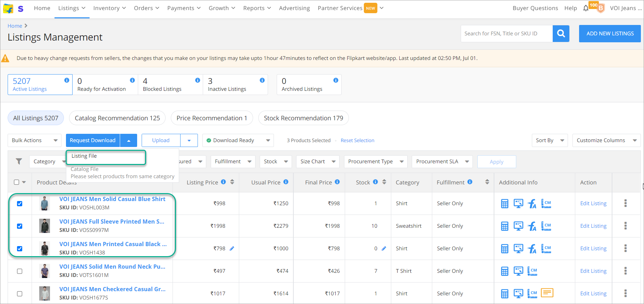
Task: Switch to Catalog Recommendation 125 tab
Action: tap(117, 118)
